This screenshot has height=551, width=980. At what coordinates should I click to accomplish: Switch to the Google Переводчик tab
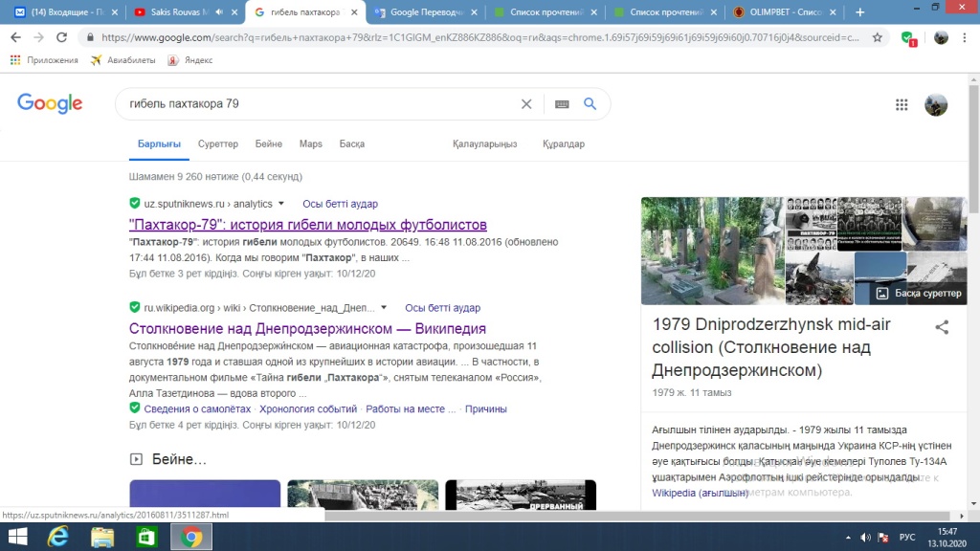pos(426,11)
